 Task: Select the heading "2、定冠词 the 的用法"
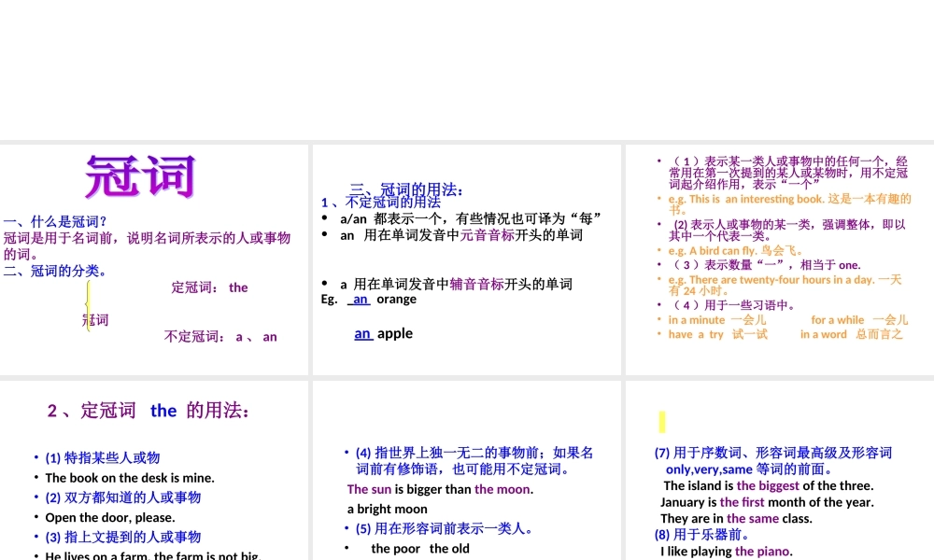[x=149, y=411]
